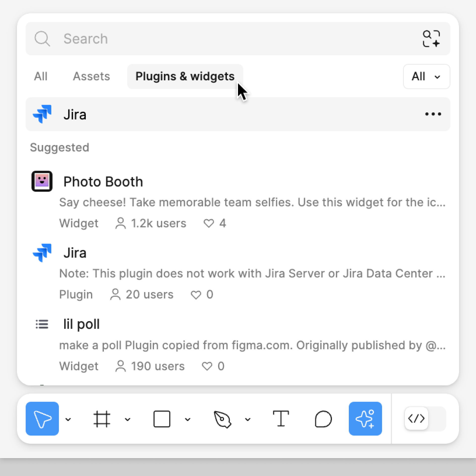Click Jira Server note description
The height and width of the screenshot is (476, 476).
click(x=252, y=273)
